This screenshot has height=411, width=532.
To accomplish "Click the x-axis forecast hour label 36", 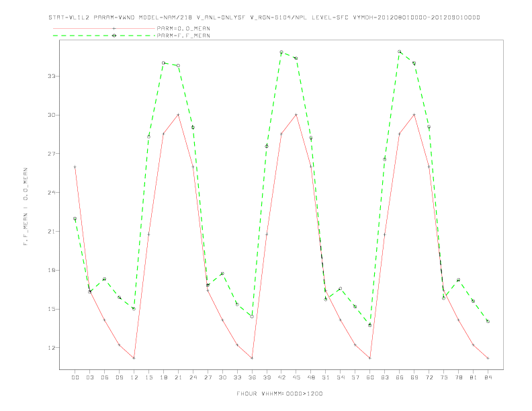I will click(x=252, y=377).
